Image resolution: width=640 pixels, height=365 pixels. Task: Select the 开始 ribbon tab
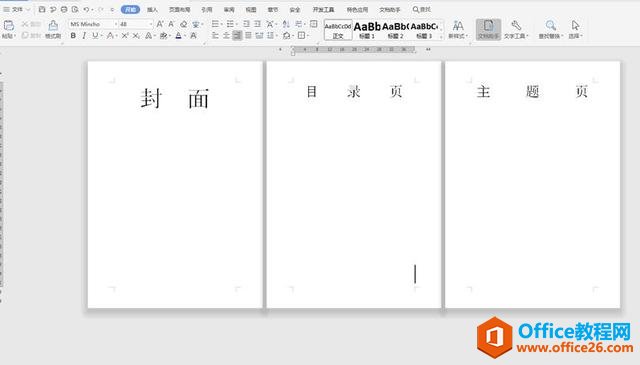pos(130,9)
